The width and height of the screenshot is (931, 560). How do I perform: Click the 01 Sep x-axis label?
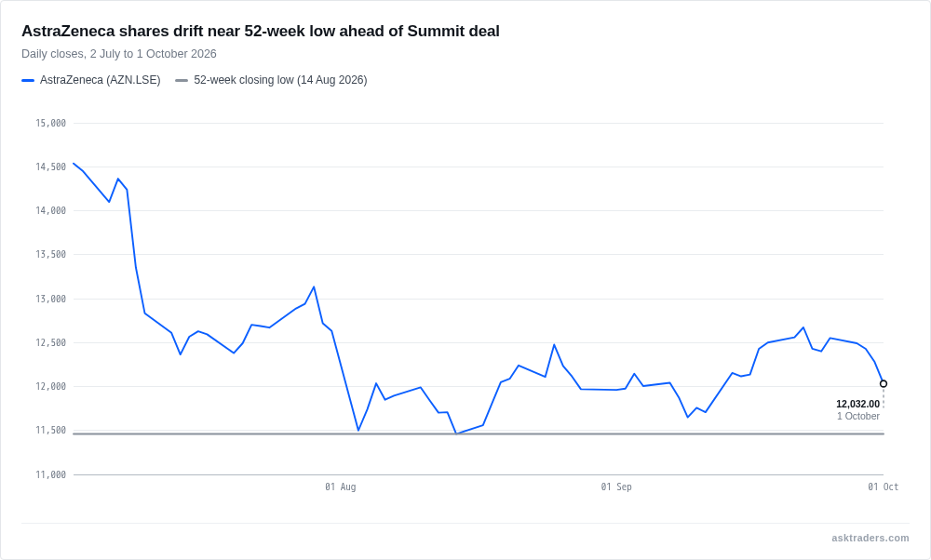pos(616,487)
